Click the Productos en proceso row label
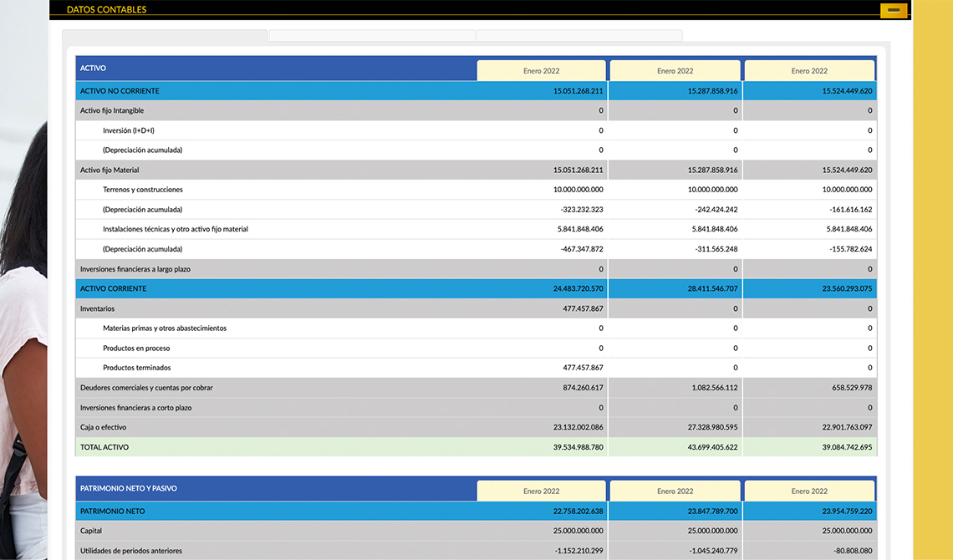Screen dimensions: 953x560 (136, 348)
